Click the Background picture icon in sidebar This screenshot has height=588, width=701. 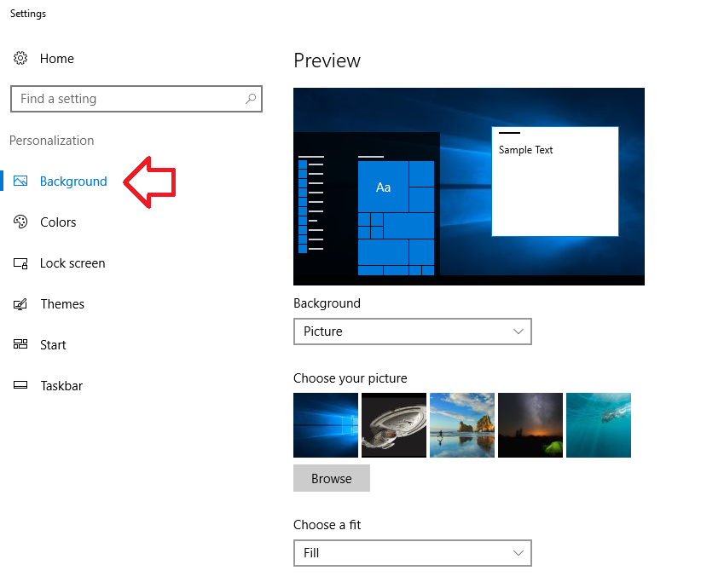point(20,181)
